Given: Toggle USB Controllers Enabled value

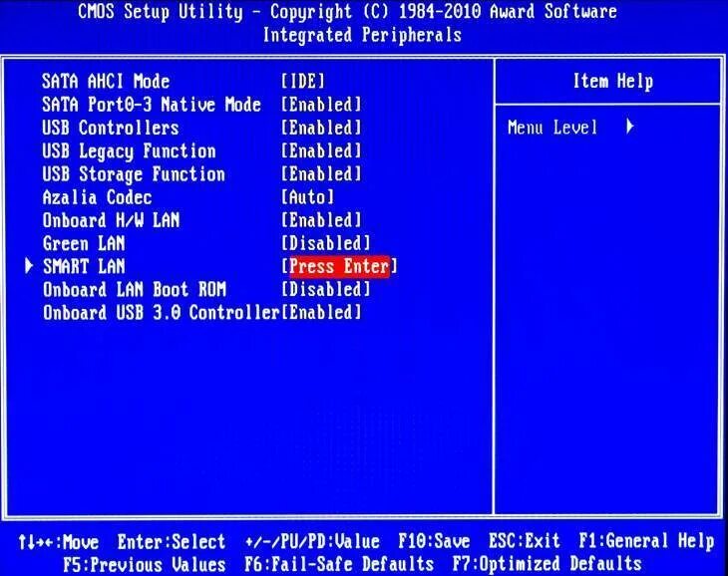Looking at the screenshot, I should (321, 128).
